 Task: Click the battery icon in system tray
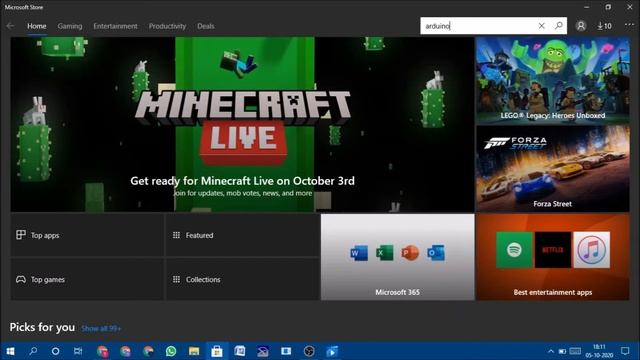(562, 351)
